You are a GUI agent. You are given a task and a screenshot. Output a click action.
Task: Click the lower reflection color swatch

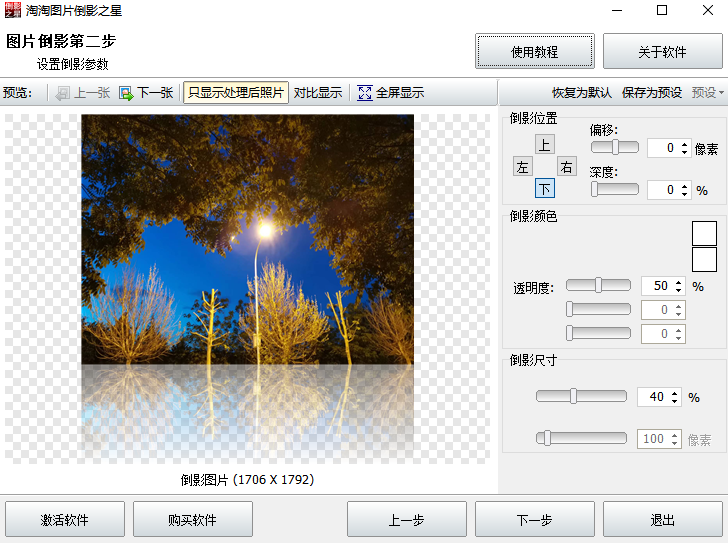point(704,259)
